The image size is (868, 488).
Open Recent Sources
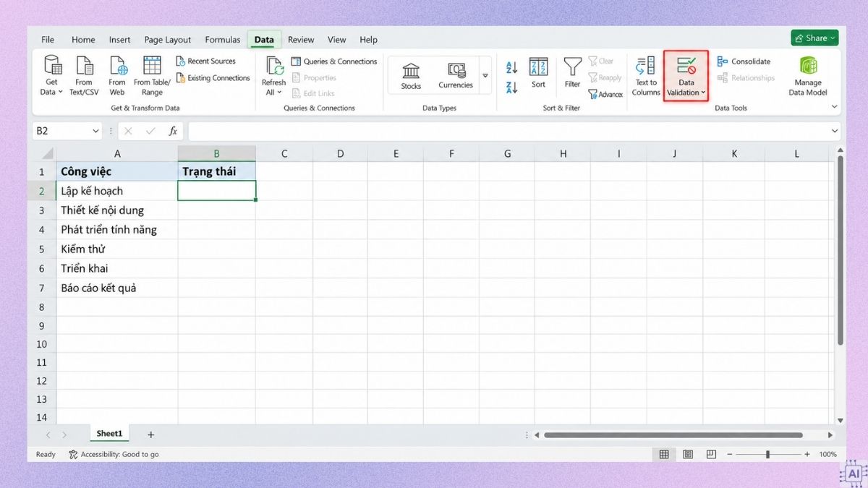tap(206, 61)
